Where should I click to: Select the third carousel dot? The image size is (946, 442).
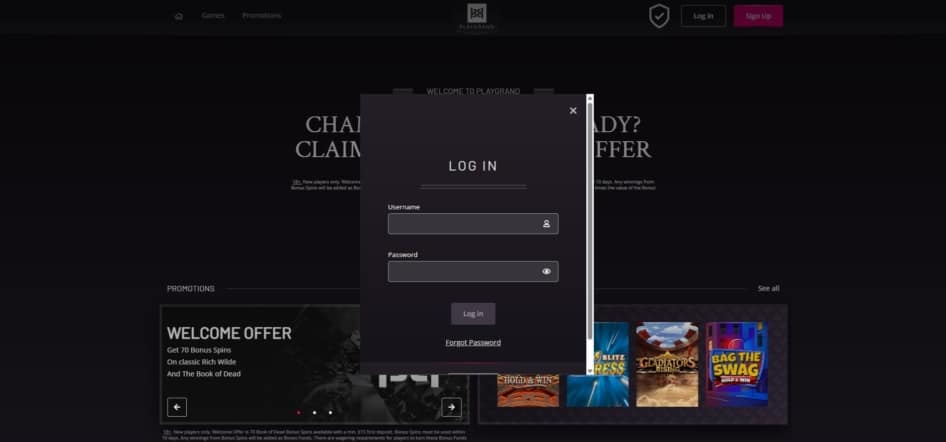(330, 413)
